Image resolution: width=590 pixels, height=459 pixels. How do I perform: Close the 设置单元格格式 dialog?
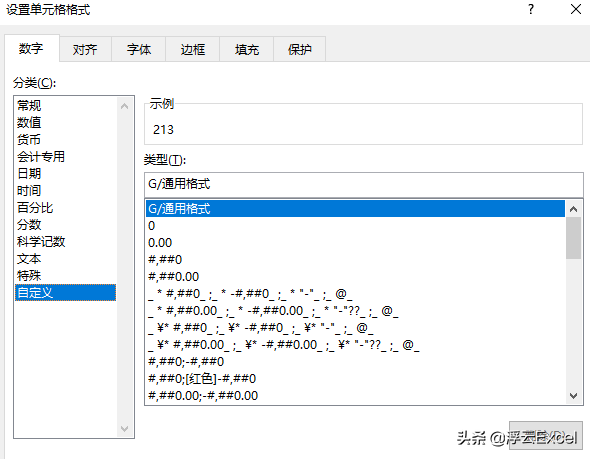(576, 9)
